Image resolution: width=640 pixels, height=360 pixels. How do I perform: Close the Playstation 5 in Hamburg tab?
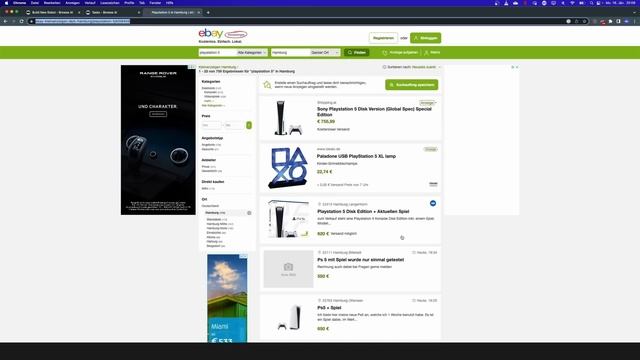click(199, 13)
